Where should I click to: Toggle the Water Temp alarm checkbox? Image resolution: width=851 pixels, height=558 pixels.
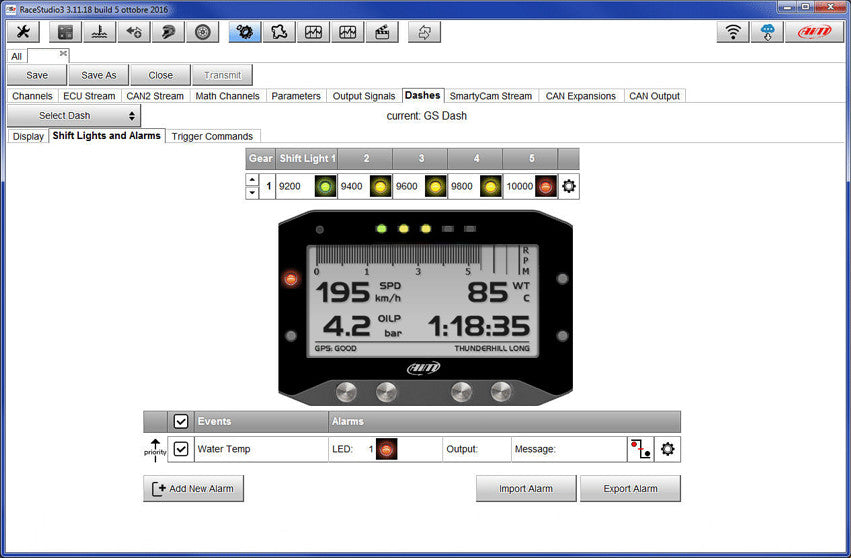click(x=181, y=449)
